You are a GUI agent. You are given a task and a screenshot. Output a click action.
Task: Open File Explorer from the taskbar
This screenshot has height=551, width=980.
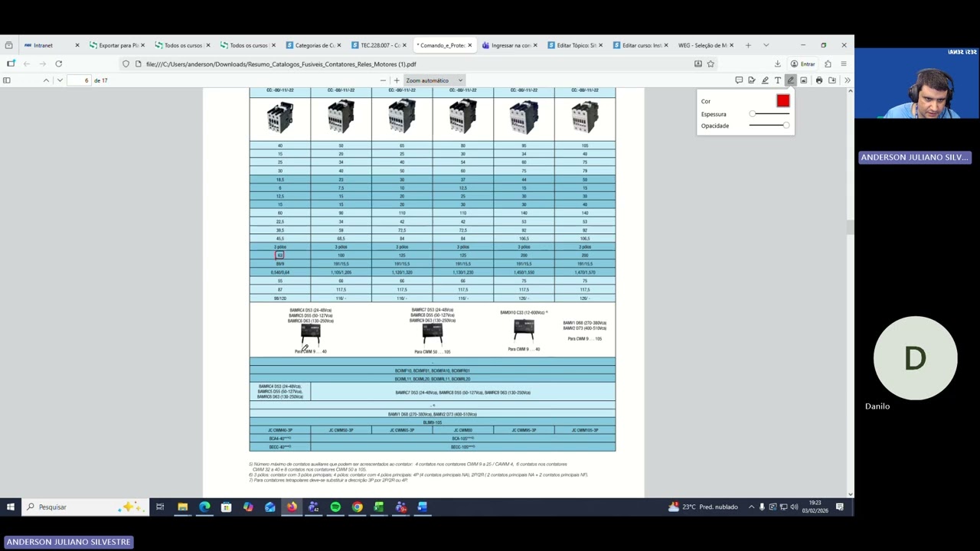pyautogui.click(x=182, y=507)
